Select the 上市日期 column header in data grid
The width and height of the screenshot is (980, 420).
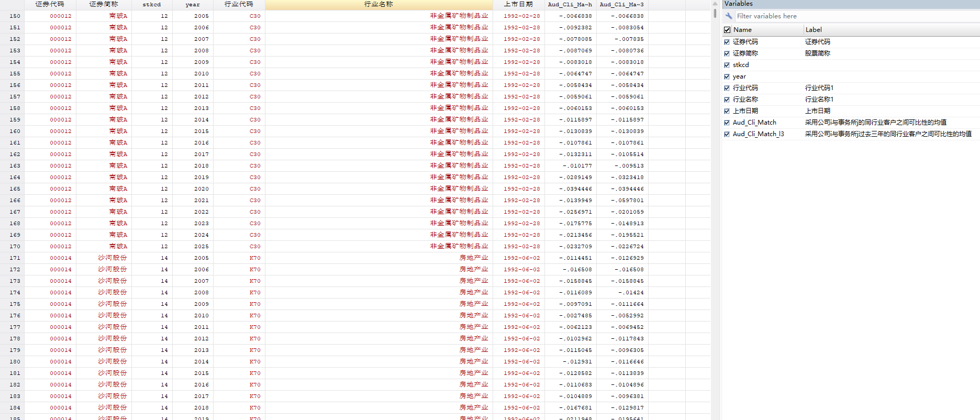pyautogui.click(x=518, y=4)
